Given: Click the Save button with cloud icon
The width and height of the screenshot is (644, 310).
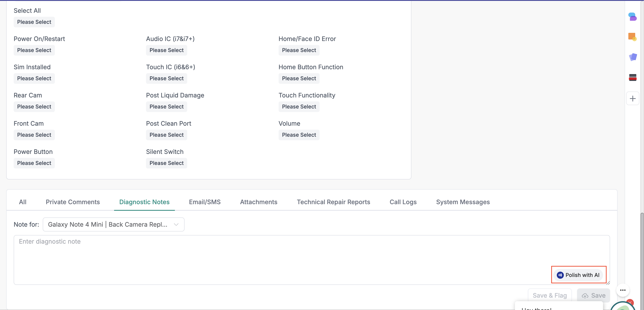Looking at the screenshot, I should pos(593,295).
